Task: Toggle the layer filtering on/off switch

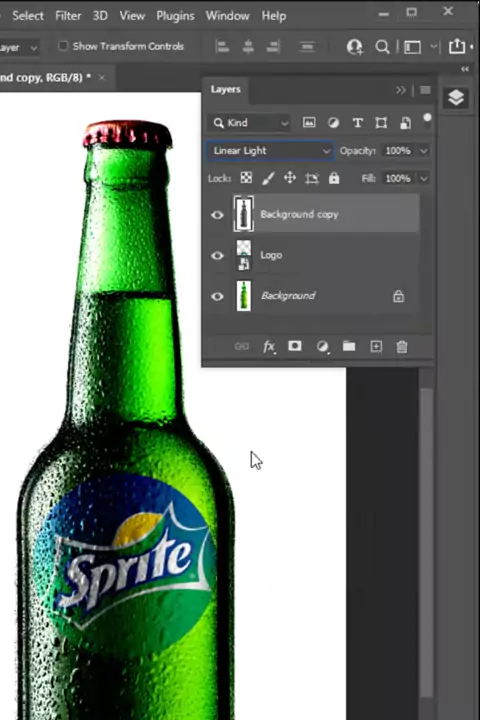Action: pos(427,120)
